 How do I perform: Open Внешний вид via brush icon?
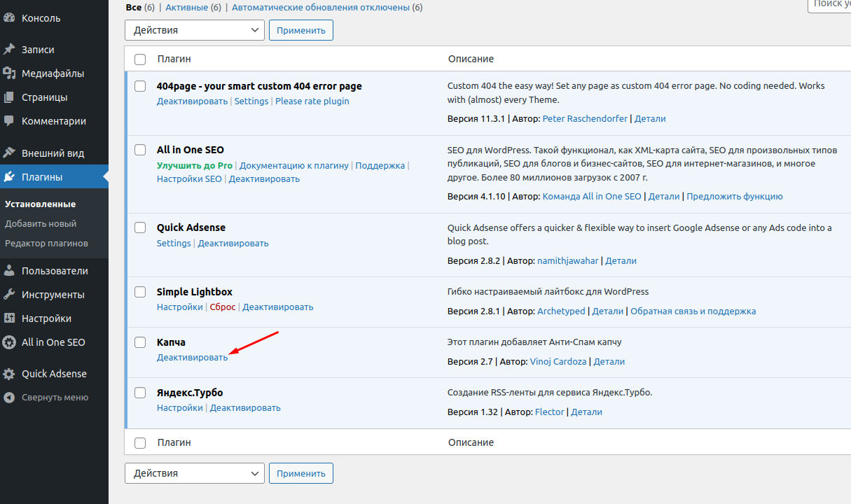tap(9, 153)
